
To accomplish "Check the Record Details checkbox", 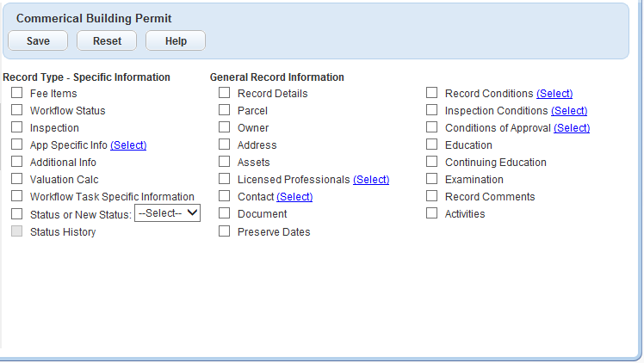I will [x=225, y=93].
